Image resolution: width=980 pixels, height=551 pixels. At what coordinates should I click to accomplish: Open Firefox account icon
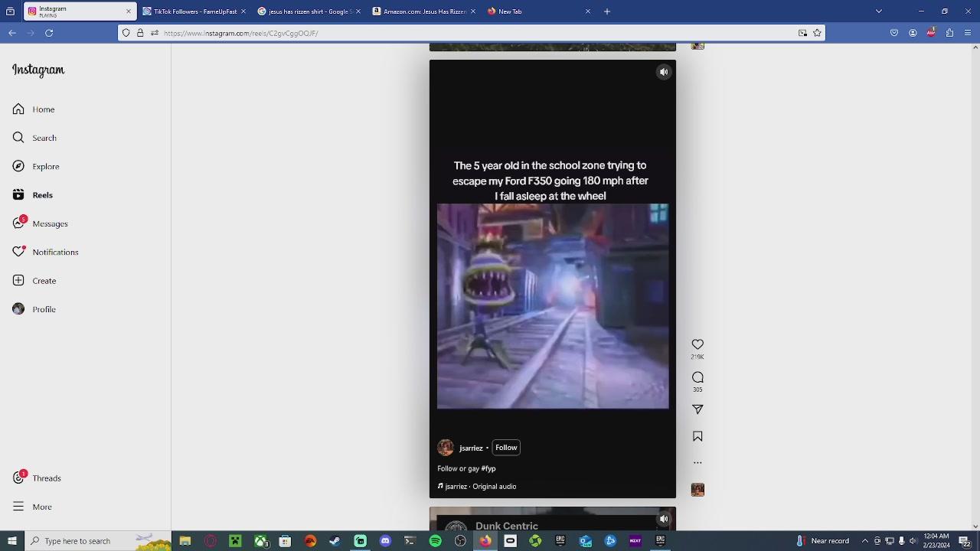click(x=913, y=33)
